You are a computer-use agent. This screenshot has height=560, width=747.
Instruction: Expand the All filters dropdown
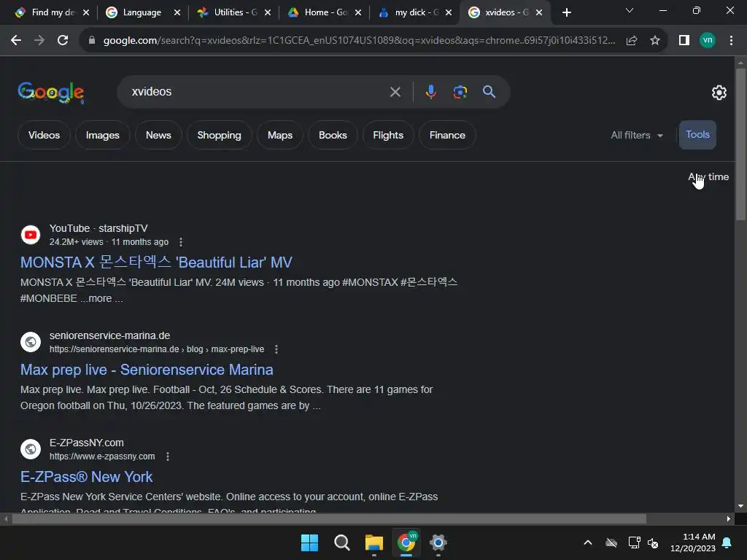(x=637, y=135)
